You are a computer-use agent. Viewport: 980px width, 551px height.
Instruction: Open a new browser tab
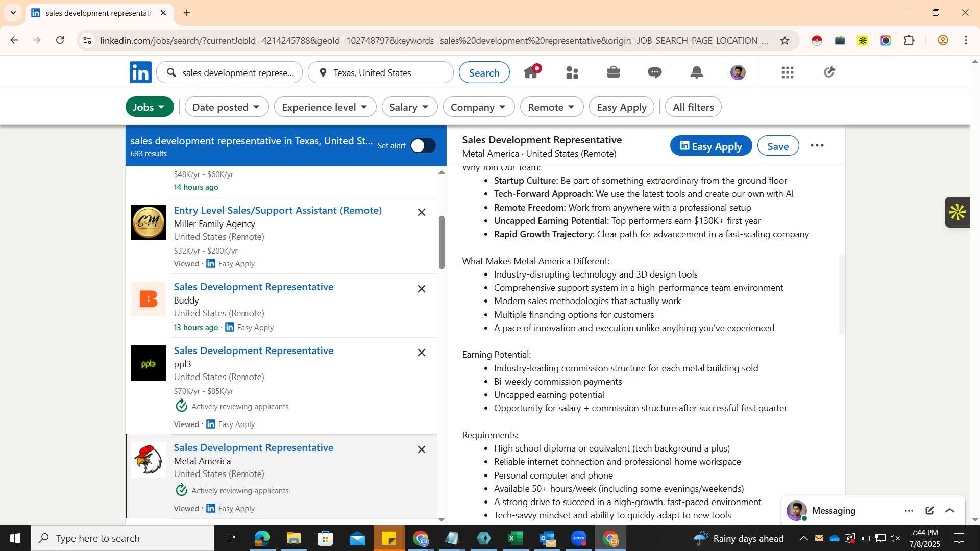187,13
